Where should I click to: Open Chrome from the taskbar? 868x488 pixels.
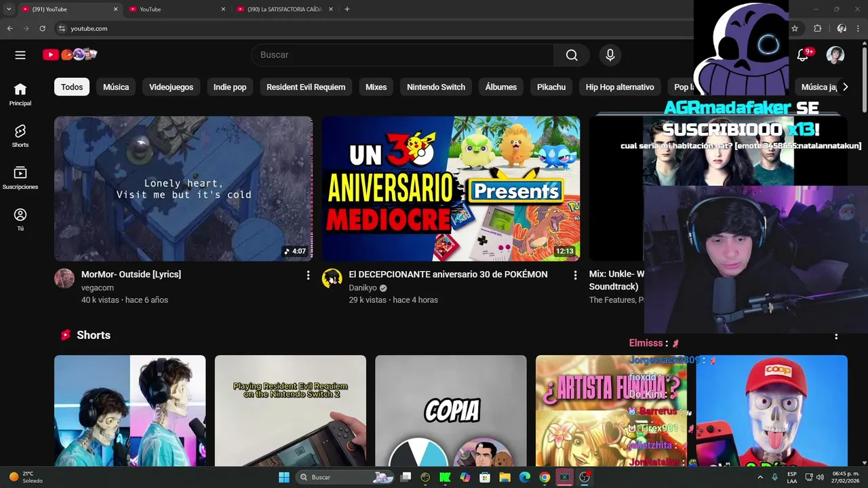tap(545, 477)
